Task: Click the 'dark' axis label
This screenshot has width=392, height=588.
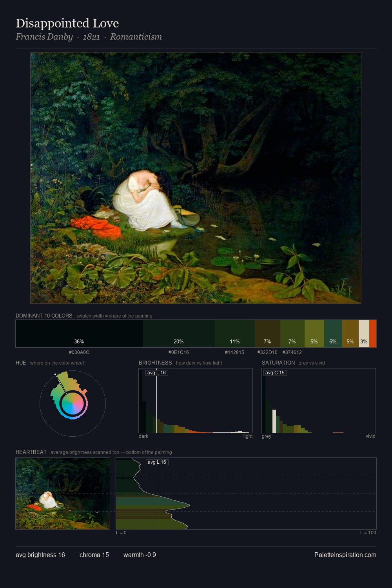Action: tap(143, 436)
